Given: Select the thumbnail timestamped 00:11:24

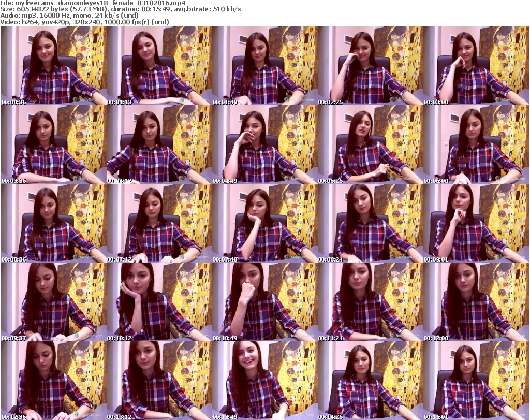Looking at the screenshot, I should [x=371, y=301].
